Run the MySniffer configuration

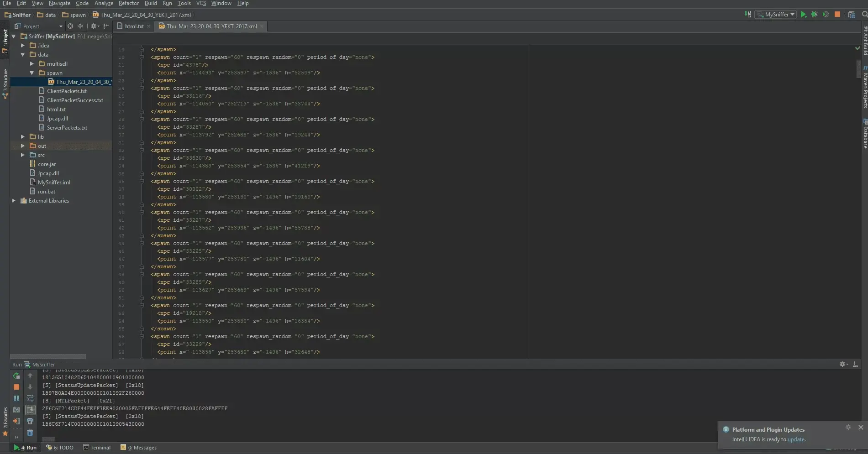[803, 15]
